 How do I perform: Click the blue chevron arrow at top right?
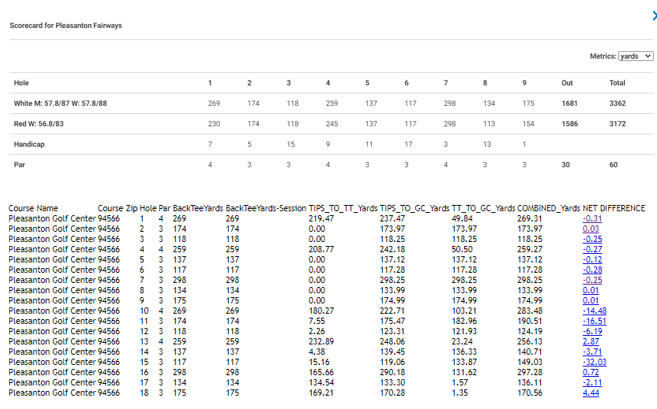pyautogui.click(x=654, y=16)
